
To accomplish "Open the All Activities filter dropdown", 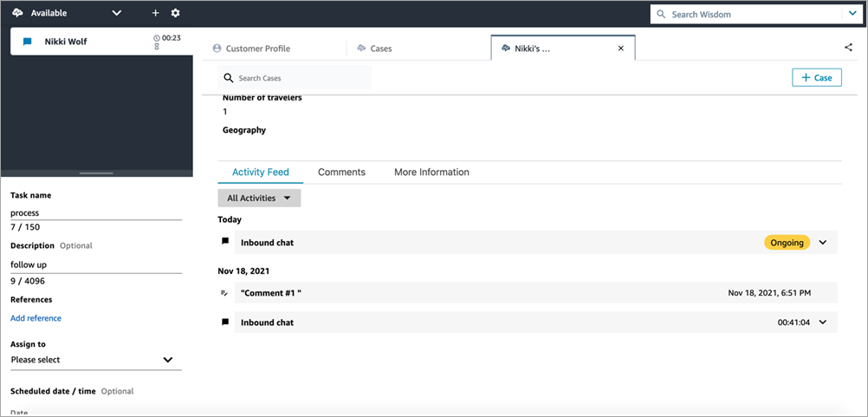I will [259, 198].
